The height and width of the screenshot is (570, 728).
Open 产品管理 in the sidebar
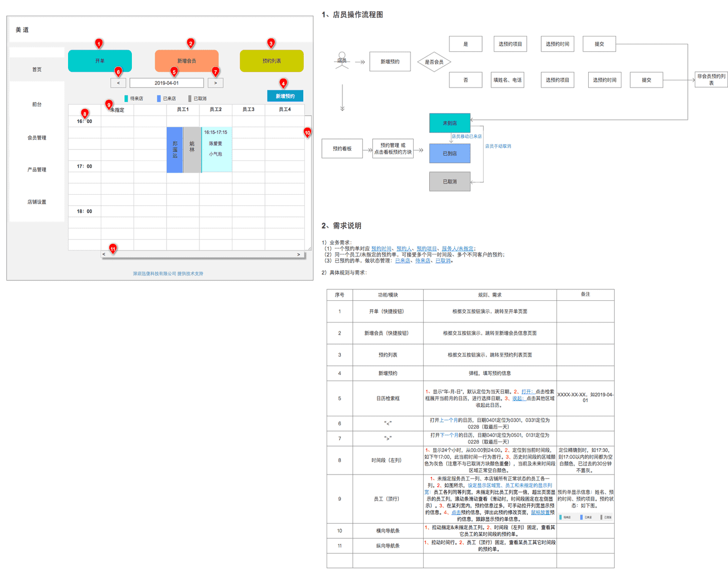click(x=37, y=169)
